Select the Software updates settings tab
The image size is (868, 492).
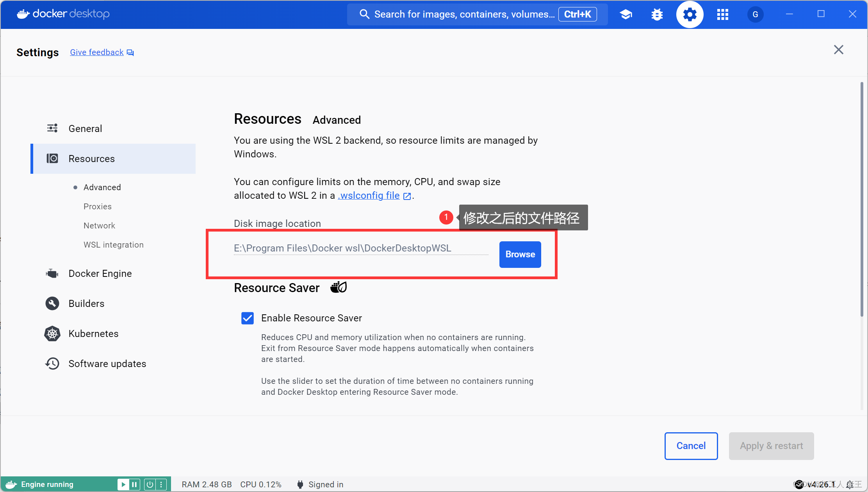click(113, 364)
